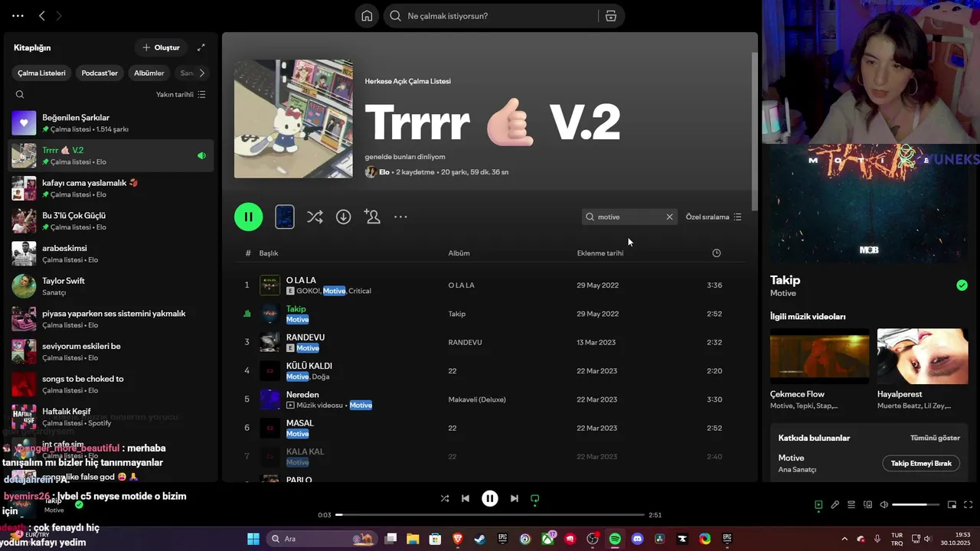Navigate back with the left arrow
The image size is (980, 551).
42,15
